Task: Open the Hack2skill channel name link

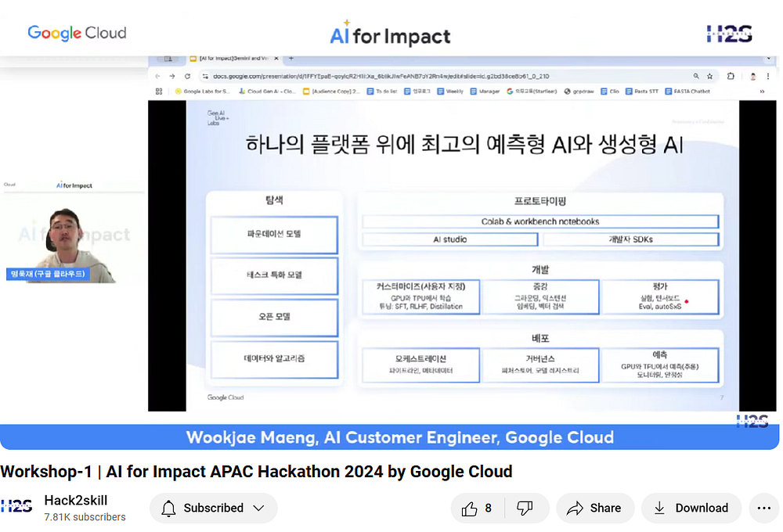Action: 76,500
